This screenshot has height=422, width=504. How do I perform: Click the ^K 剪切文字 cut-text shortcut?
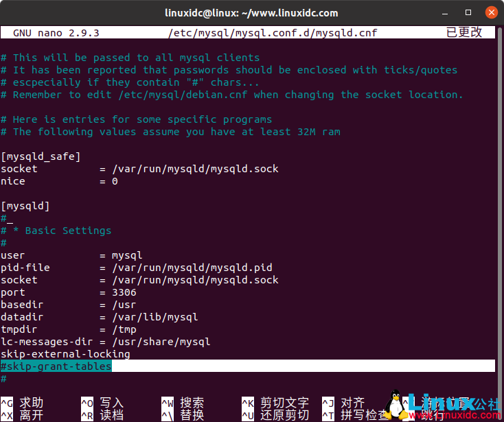click(x=275, y=403)
